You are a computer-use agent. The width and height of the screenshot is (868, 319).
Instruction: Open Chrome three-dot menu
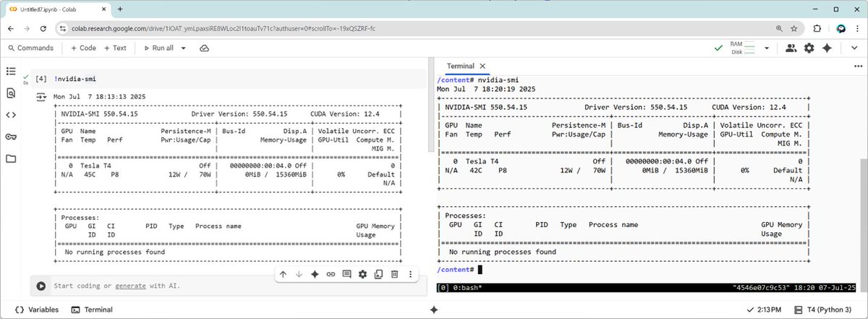click(x=858, y=28)
